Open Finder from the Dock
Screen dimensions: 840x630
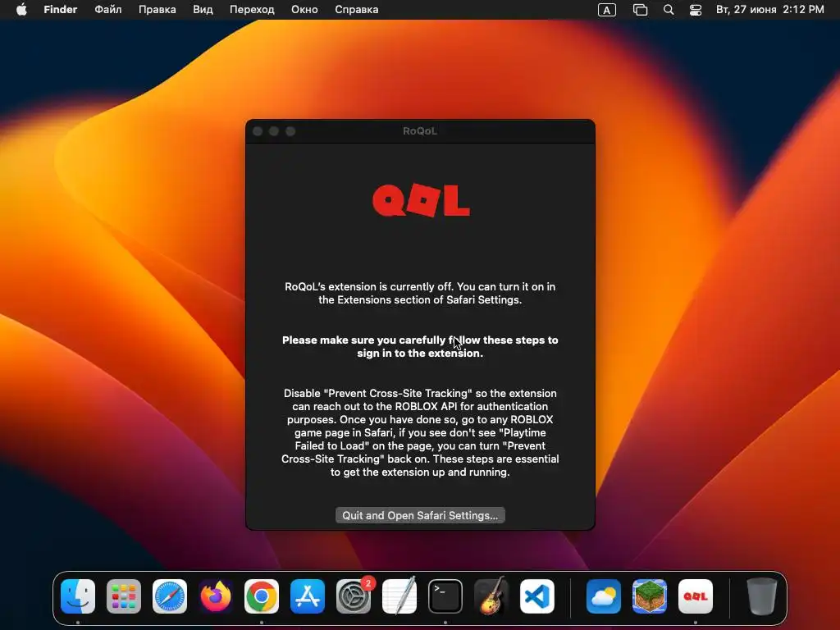78,596
